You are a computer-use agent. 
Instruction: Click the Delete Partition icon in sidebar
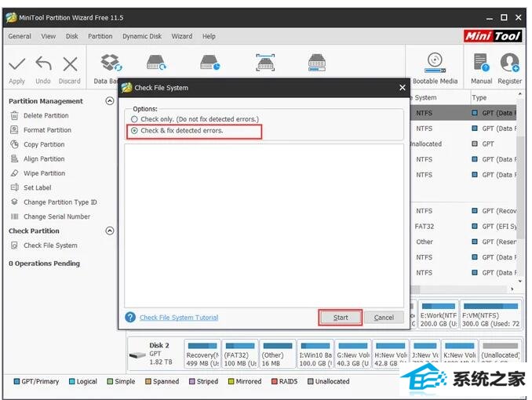14,116
